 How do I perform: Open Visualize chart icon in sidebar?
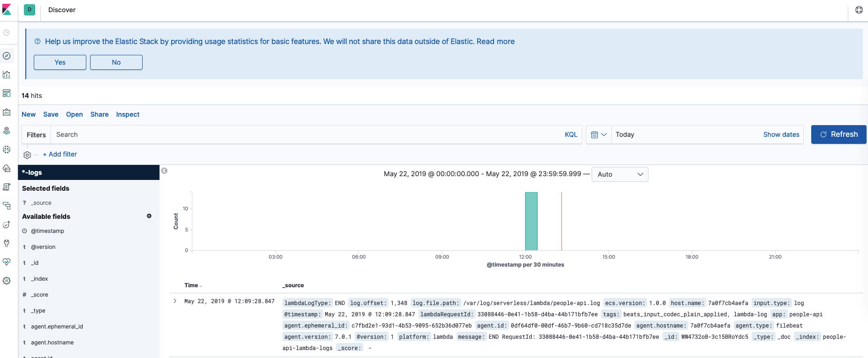point(7,75)
